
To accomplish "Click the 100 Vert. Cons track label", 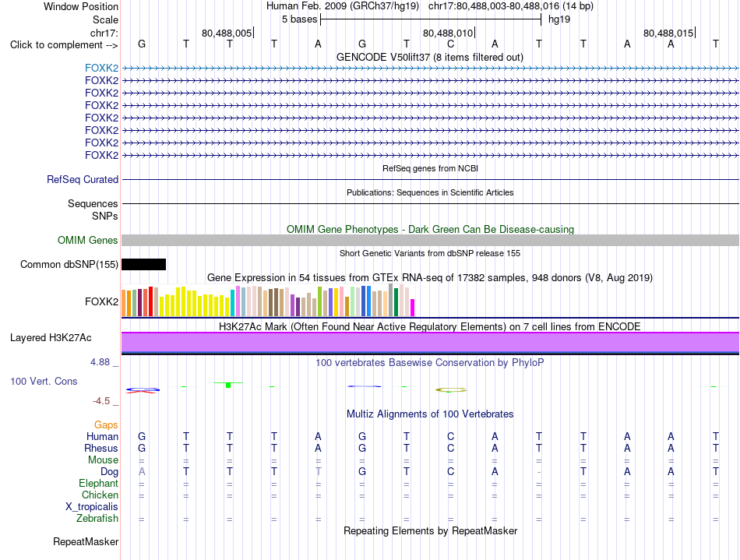I will 44,381.
